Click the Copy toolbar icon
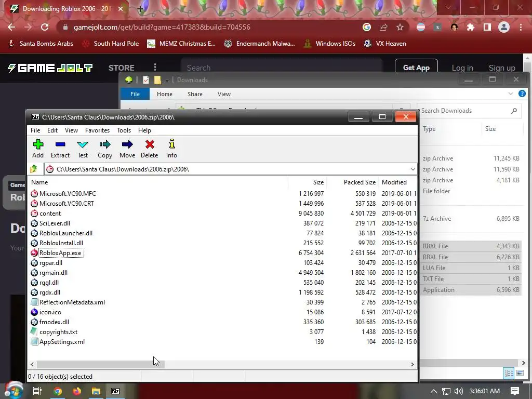This screenshot has height=399, width=532. click(x=105, y=144)
